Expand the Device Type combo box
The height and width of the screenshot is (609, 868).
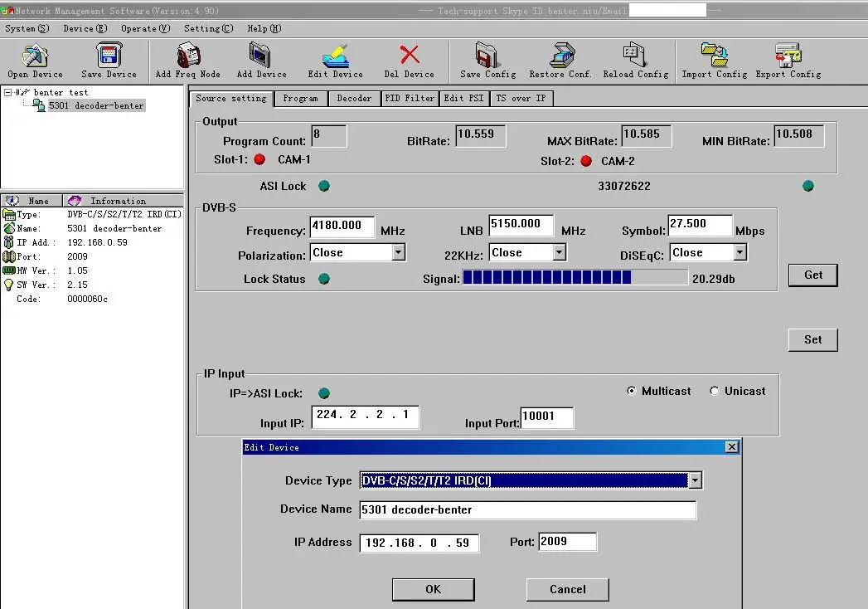tap(695, 480)
